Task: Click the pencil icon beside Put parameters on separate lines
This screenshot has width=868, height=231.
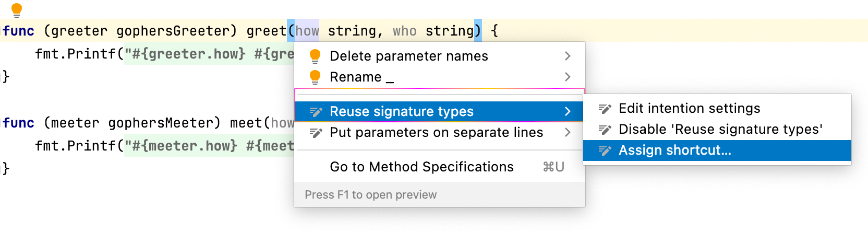Action: (316, 132)
